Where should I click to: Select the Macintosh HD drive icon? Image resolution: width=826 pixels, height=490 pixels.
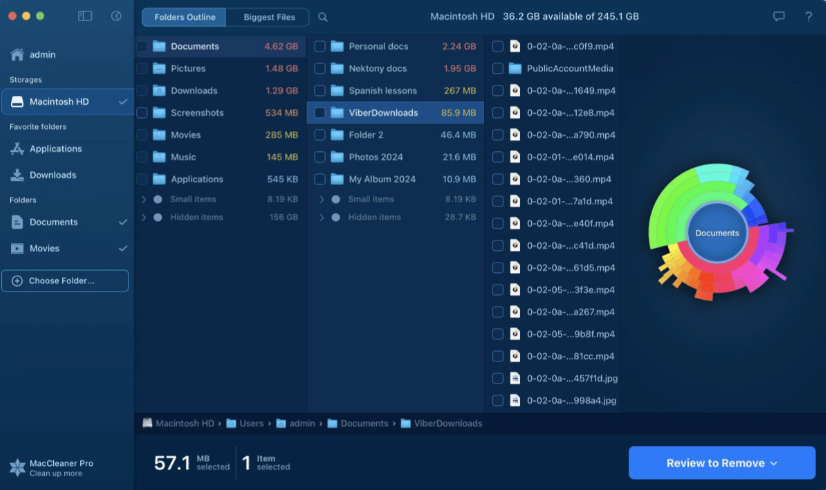pyautogui.click(x=17, y=102)
